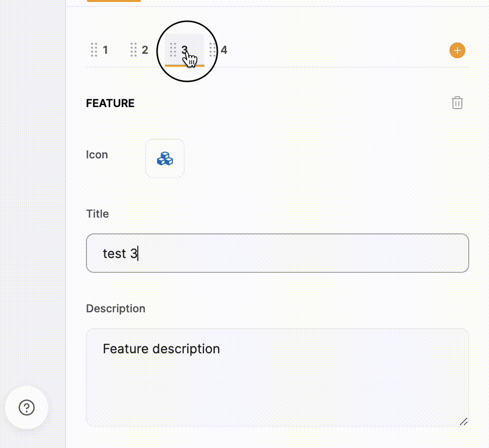Delete the feature using trash icon

(457, 103)
